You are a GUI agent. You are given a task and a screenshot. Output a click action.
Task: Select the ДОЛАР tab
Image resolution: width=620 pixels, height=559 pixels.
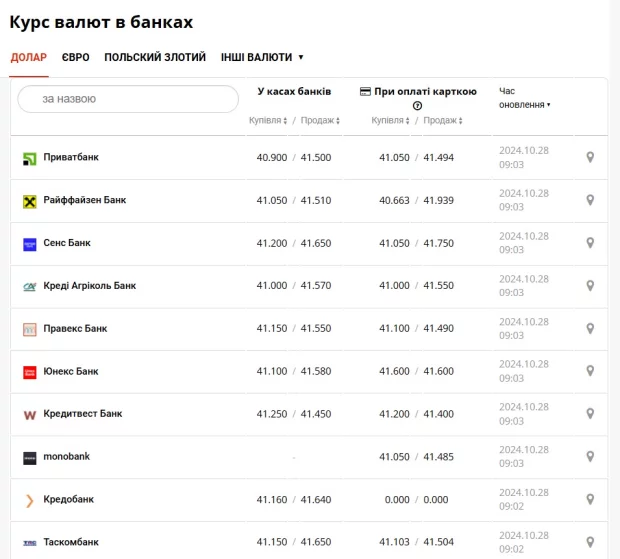28,57
